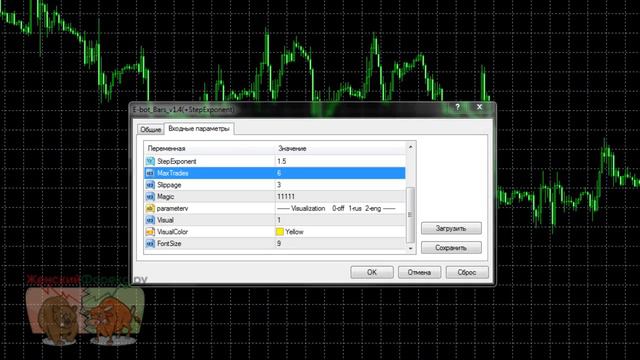This screenshot has height=360, width=640.
Task: Click the Visual value 1
Action: pyautogui.click(x=279, y=220)
